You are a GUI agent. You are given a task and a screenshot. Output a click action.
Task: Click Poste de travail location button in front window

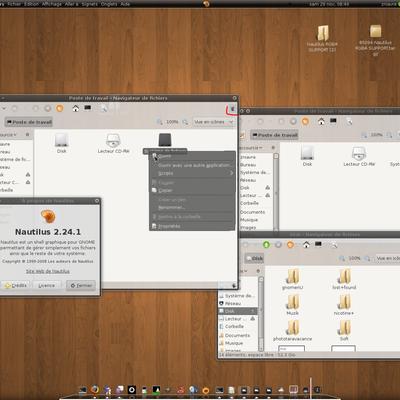point(29,122)
